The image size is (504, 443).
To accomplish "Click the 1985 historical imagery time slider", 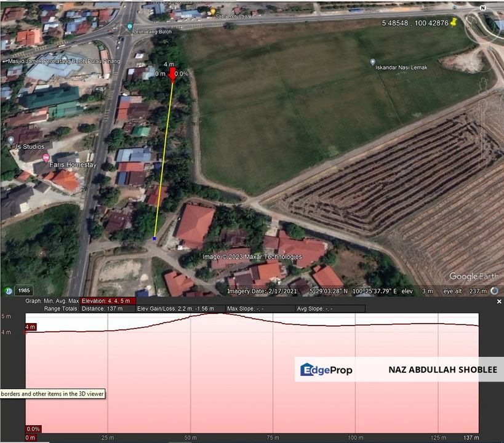I will pos(24,290).
